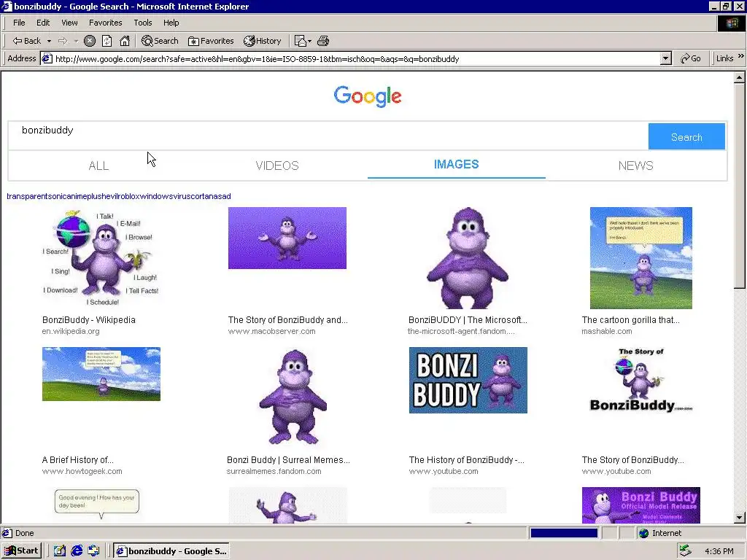The height and width of the screenshot is (560, 747).
Task: Click the Outlook Express quick launch icon
Action: 94,551
